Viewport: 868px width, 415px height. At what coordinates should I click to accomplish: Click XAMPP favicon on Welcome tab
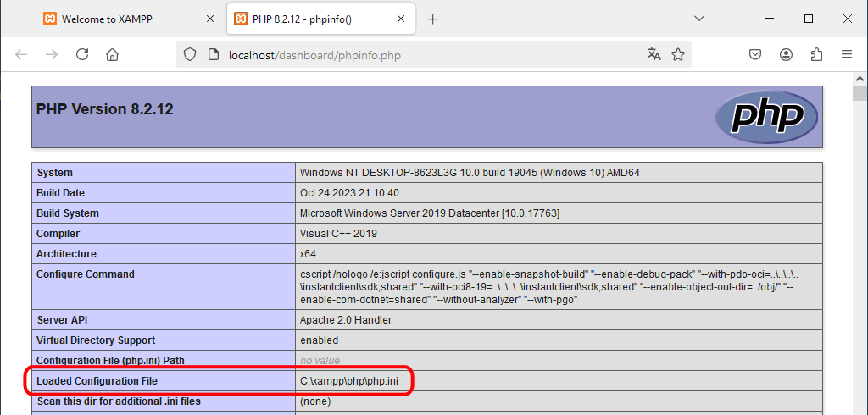click(50, 19)
